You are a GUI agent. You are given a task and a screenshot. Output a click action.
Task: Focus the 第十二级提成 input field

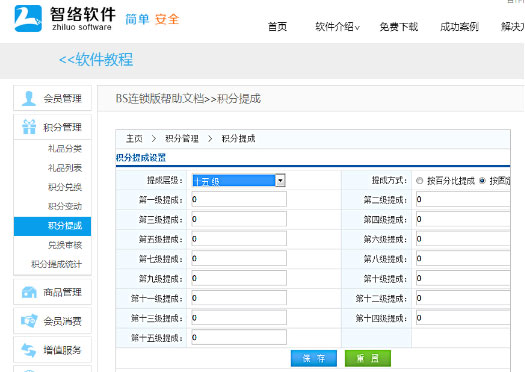[x=463, y=298]
